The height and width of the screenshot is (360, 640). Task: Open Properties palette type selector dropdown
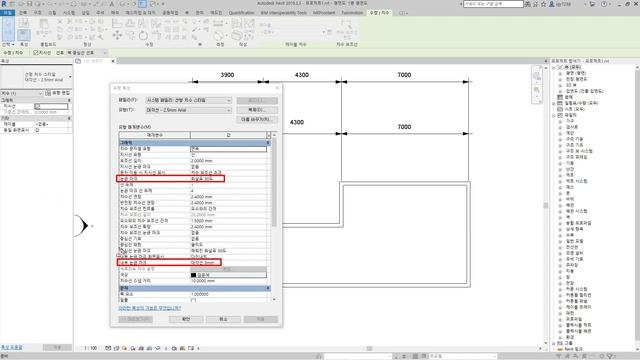(x=70, y=77)
